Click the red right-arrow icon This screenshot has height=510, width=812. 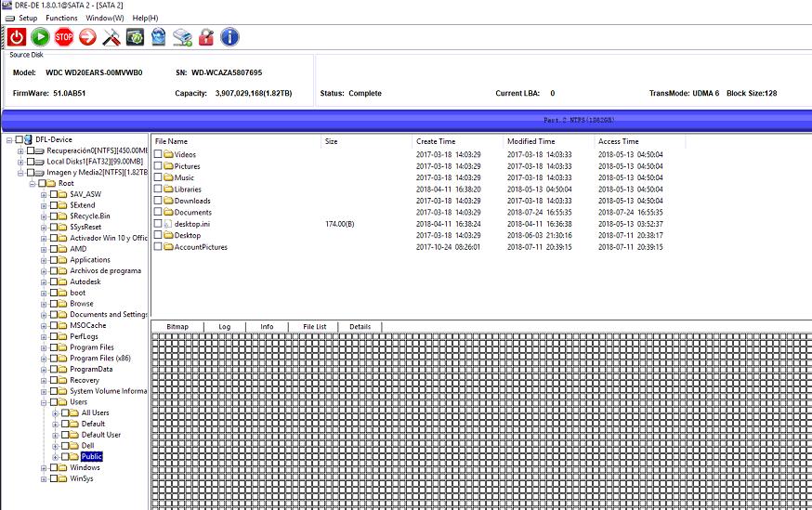(x=87, y=37)
